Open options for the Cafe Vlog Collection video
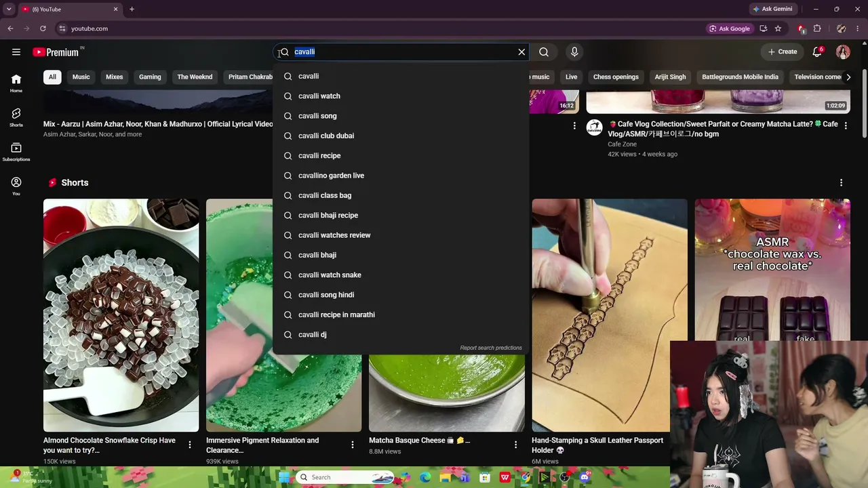868x488 pixels. point(846,125)
